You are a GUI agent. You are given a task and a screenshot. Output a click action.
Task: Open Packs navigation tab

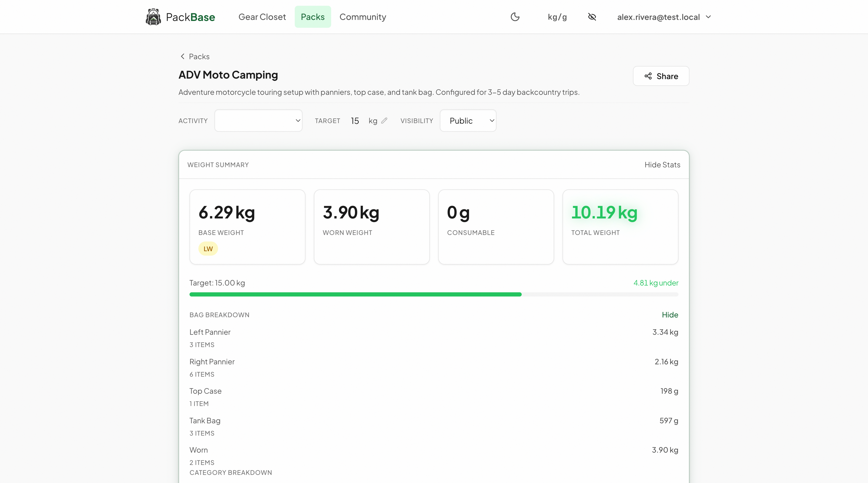click(x=313, y=17)
